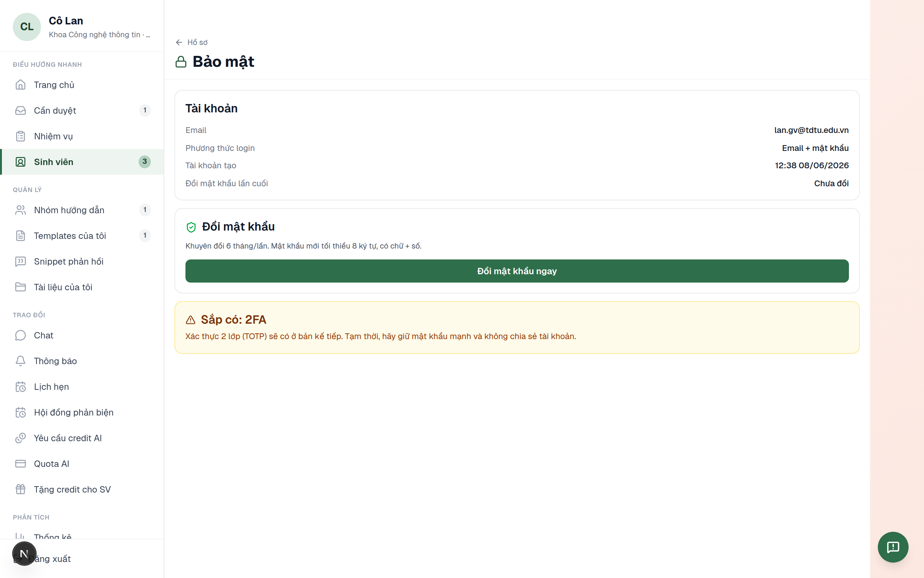Click the Lịch hẹn calendar icon

tap(21, 387)
